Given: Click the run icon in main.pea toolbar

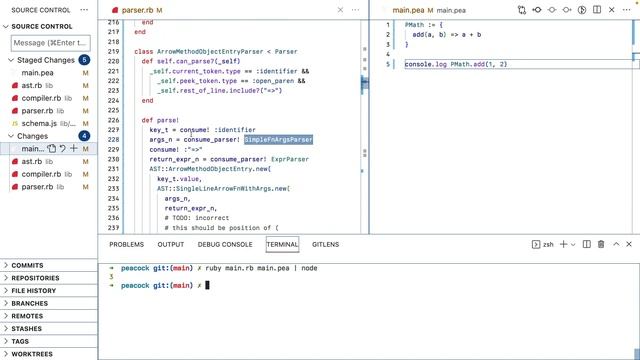Looking at the screenshot, I should coord(582,10).
